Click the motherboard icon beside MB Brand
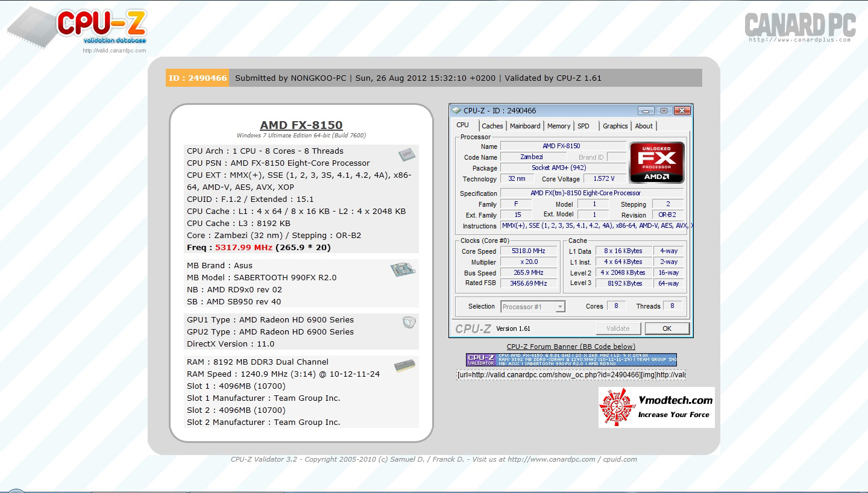 click(x=403, y=270)
